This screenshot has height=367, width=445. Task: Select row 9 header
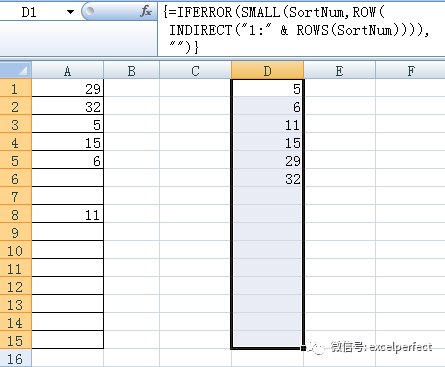tap(15, 232)
